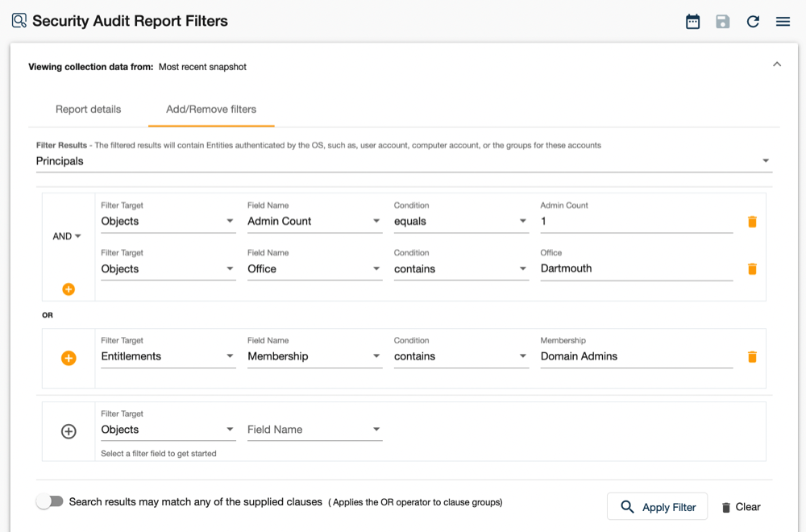Screen dimensions: 806x532
Task: Open the contains condition dropdown for Membership
Action: tap(461, 356)
